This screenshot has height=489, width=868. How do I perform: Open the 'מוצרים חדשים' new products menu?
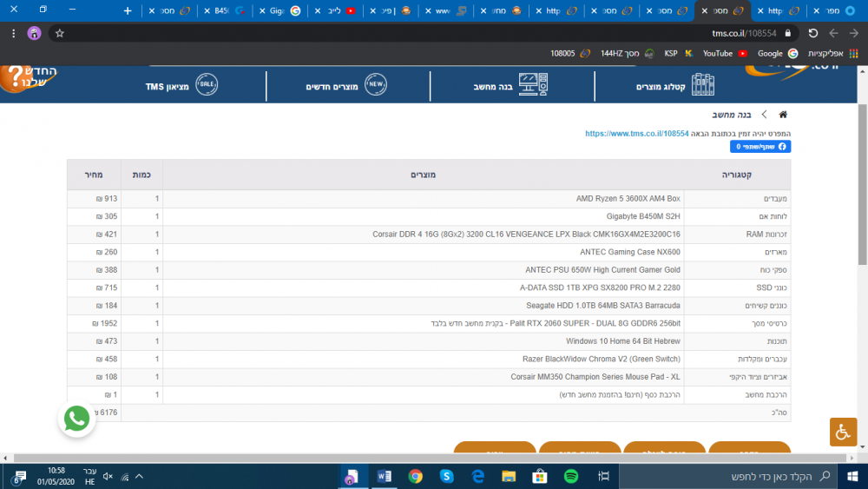(346, 86)
